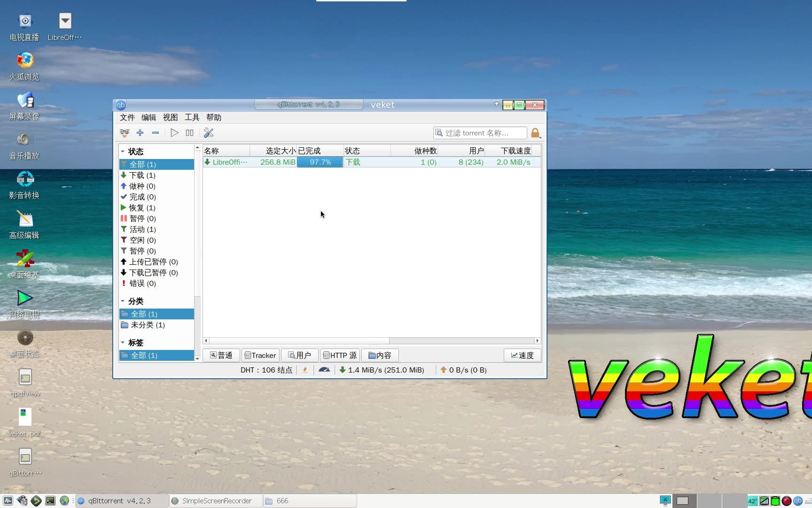
Task: Click the torrent list horizontal scrollbar
Action: pyautogui.click(x=299, y=341)
